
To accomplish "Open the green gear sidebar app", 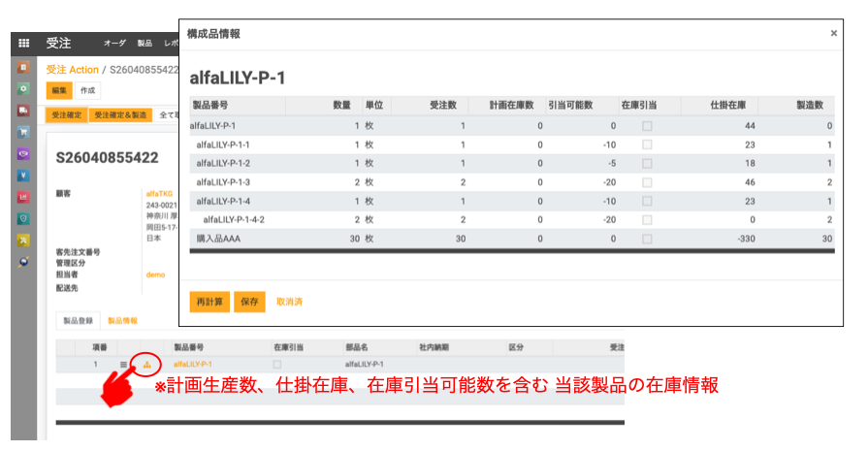I will point(23,88).
